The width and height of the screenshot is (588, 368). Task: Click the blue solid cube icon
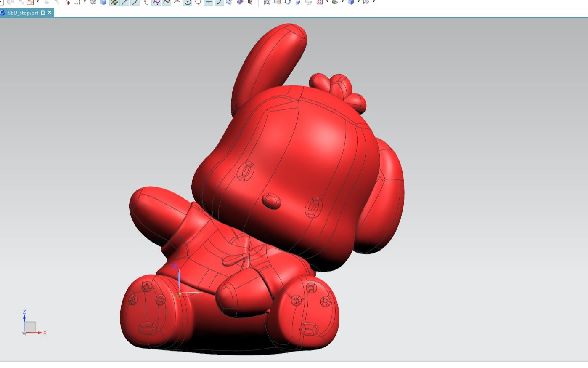[103, 2]
